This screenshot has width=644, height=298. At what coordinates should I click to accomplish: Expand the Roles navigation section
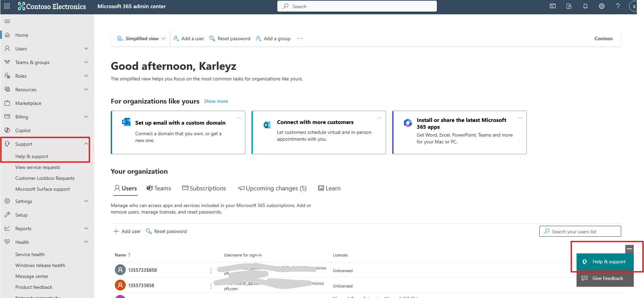tap(86, 76)
